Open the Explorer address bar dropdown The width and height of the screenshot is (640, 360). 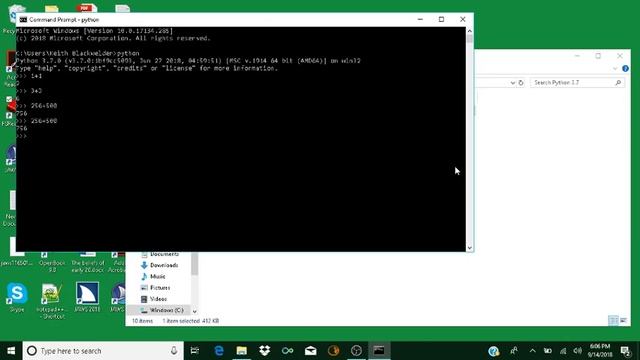pos(513,83)
